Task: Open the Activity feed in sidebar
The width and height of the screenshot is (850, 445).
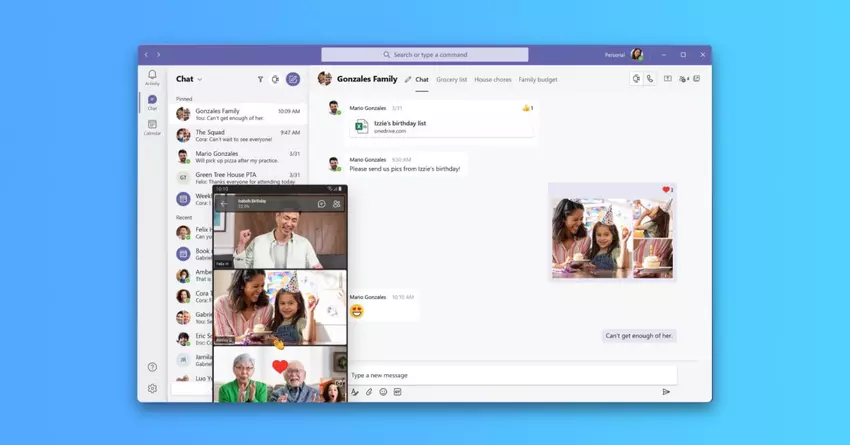Action: [152, 76]
